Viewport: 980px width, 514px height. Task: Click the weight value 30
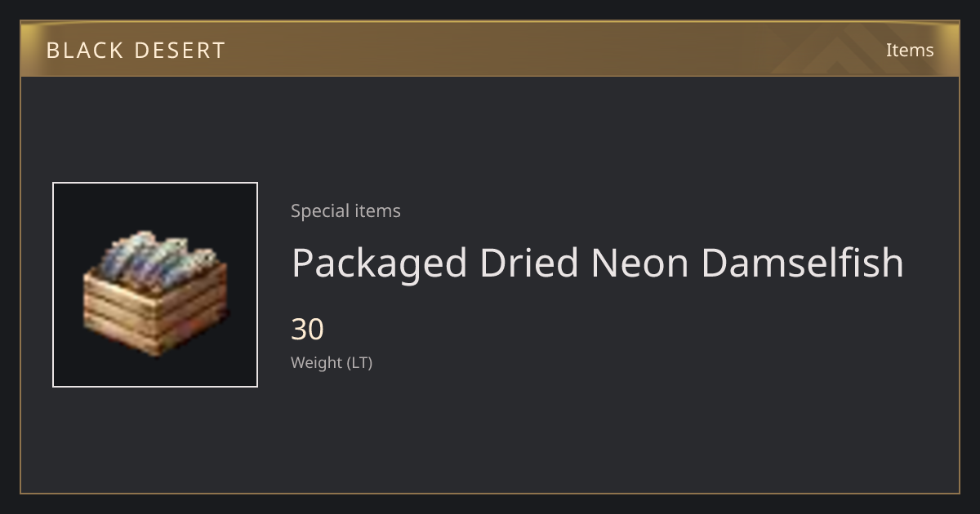[308, 330]
